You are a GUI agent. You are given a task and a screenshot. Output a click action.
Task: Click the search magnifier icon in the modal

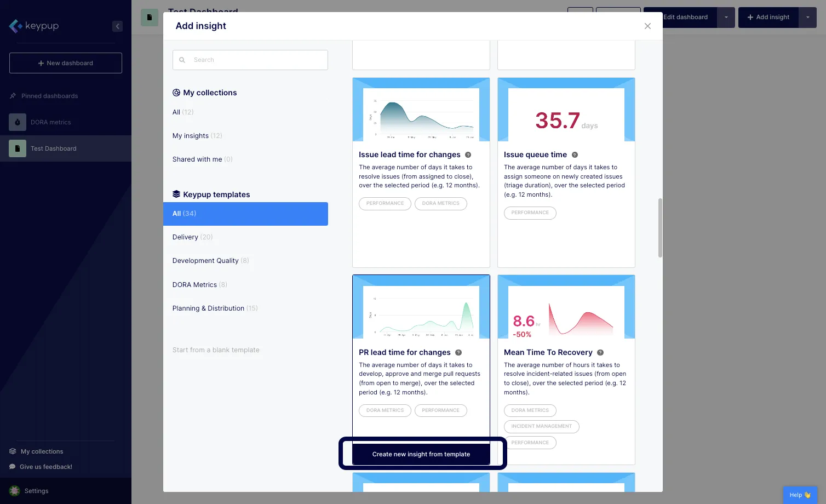pos(182,60)
